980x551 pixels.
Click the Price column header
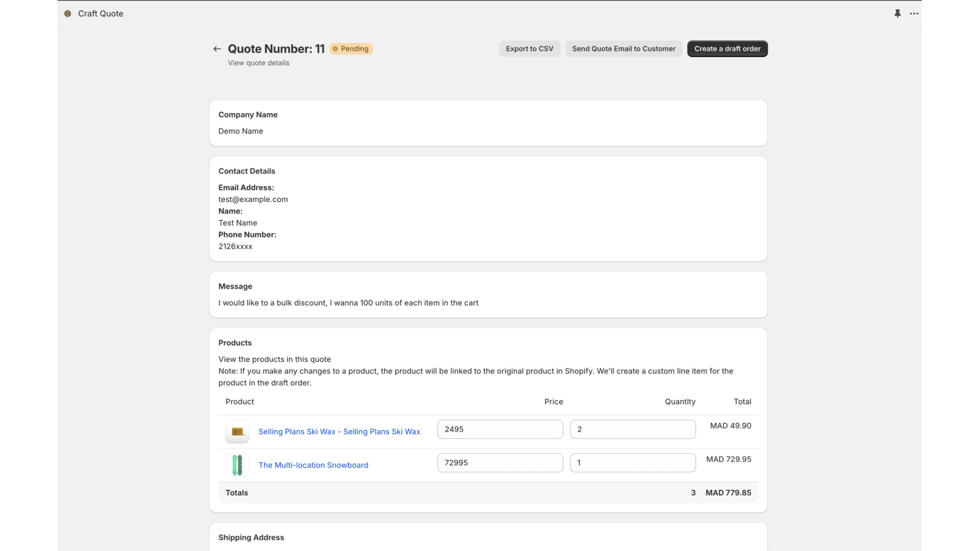click(554, 402)
